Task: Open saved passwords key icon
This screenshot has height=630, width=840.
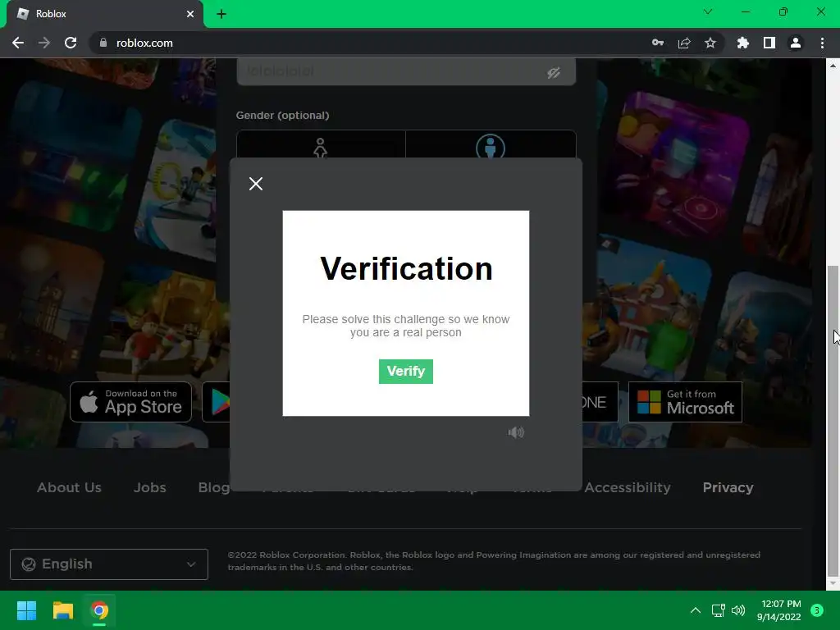Action: click(658, 43)
